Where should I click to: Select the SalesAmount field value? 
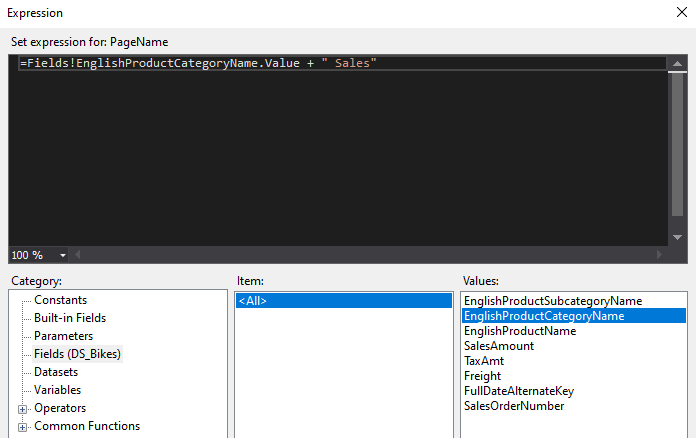tap(499, 346)
